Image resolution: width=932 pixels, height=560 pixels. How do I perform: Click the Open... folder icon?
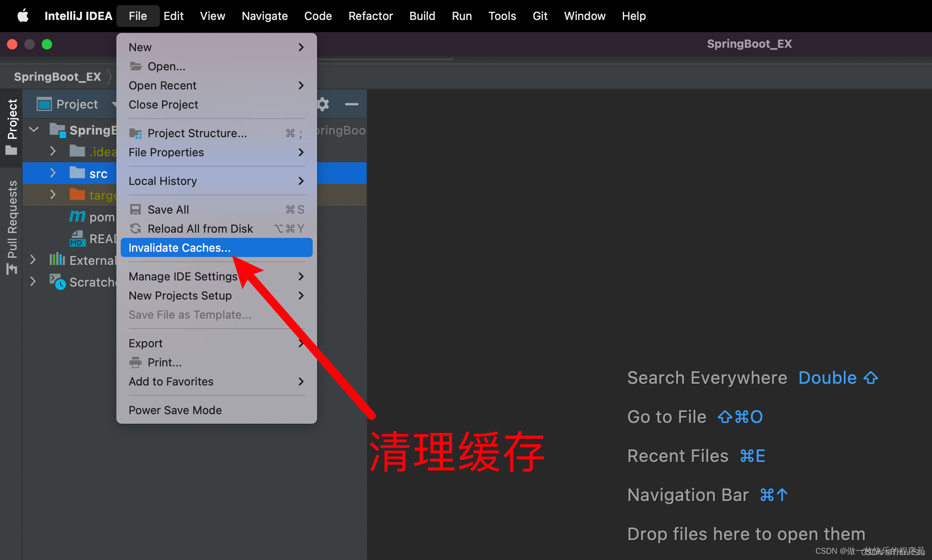[x=136, y=66]
